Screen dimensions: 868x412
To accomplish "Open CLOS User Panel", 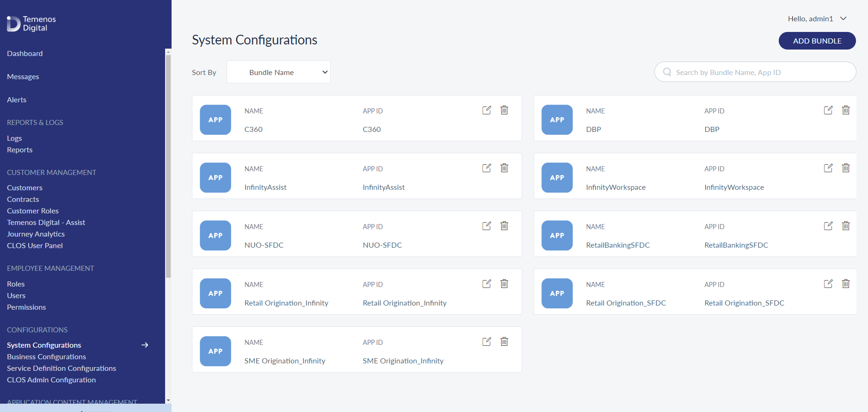I will 35,246.
